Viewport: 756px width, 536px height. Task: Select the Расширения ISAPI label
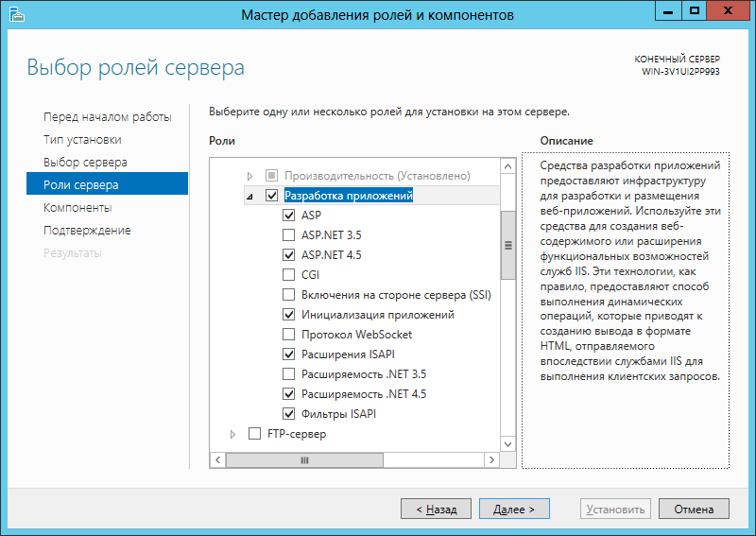pos(348,354)
